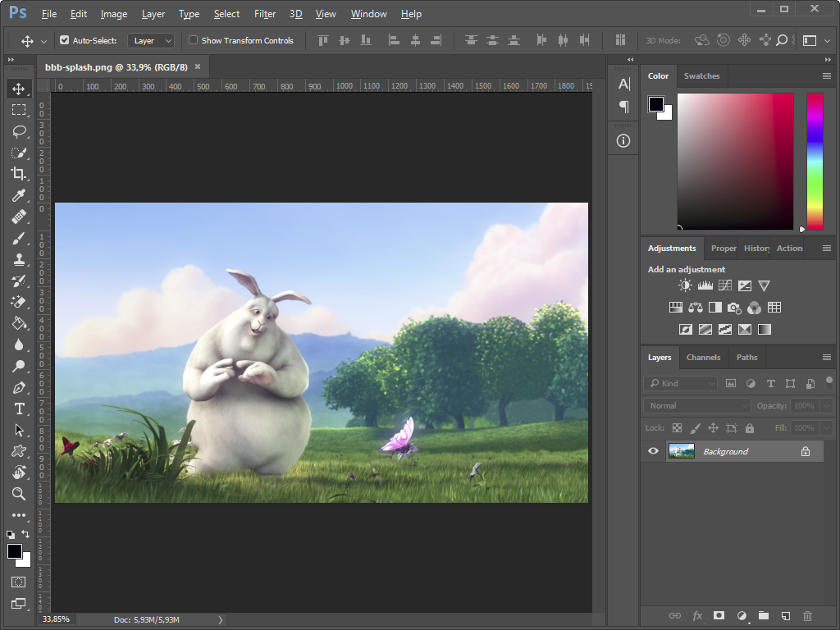
Task: Open the Auto-Select Layer dropdown
Action: [152, 40]
